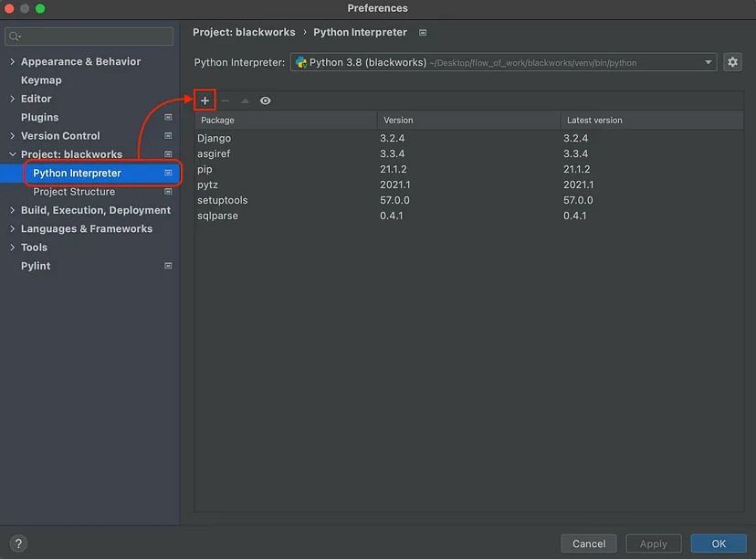Select the Tools settings category

(34, 247)
